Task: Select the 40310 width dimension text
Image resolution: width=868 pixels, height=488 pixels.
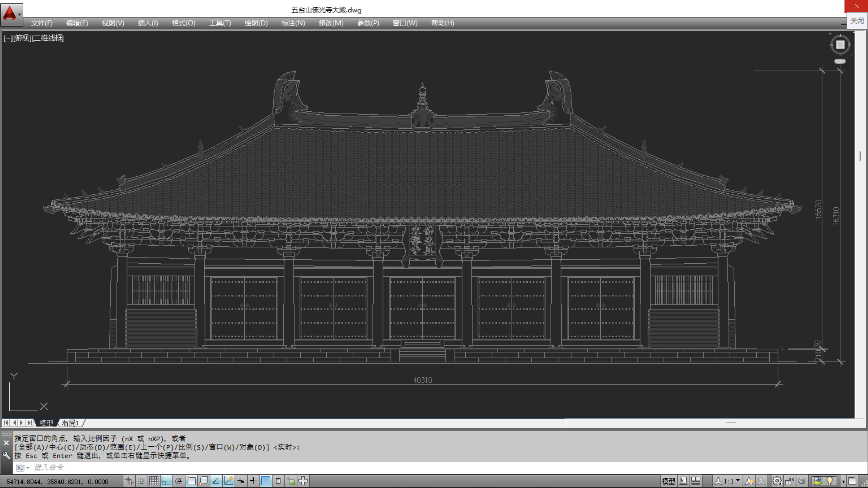Action: coord(422,380)
